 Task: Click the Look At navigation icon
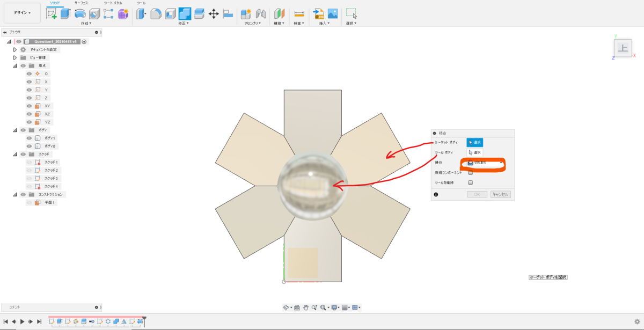(x=297, y=307)
